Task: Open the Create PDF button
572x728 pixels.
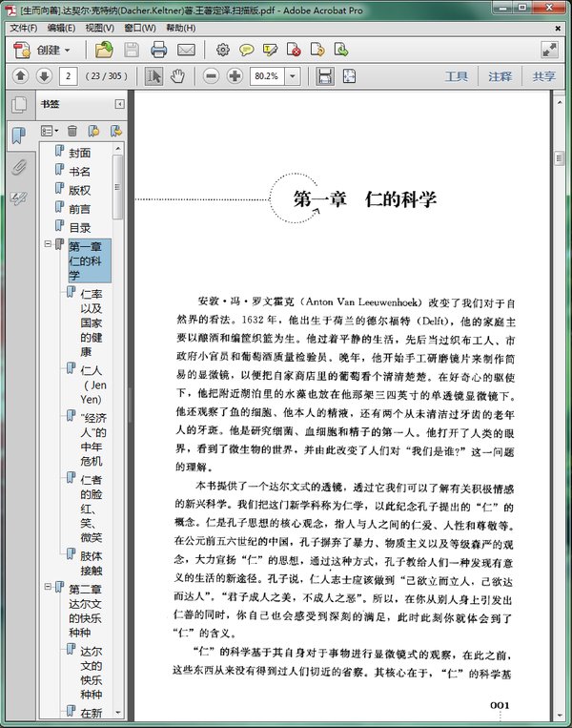Action: [x=41, y=50]
